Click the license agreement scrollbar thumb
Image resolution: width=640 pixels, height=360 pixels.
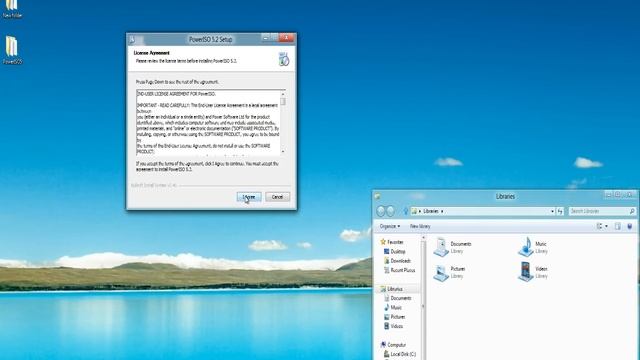(283, 101)
